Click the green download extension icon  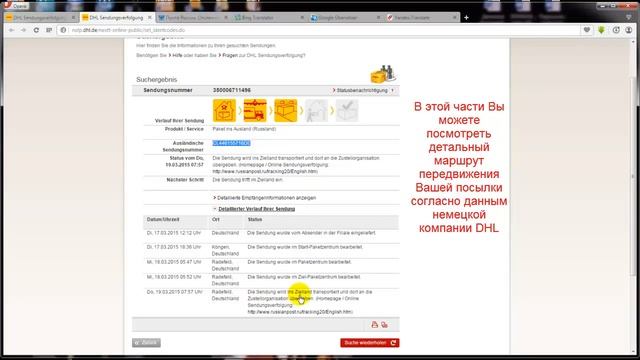601,30
